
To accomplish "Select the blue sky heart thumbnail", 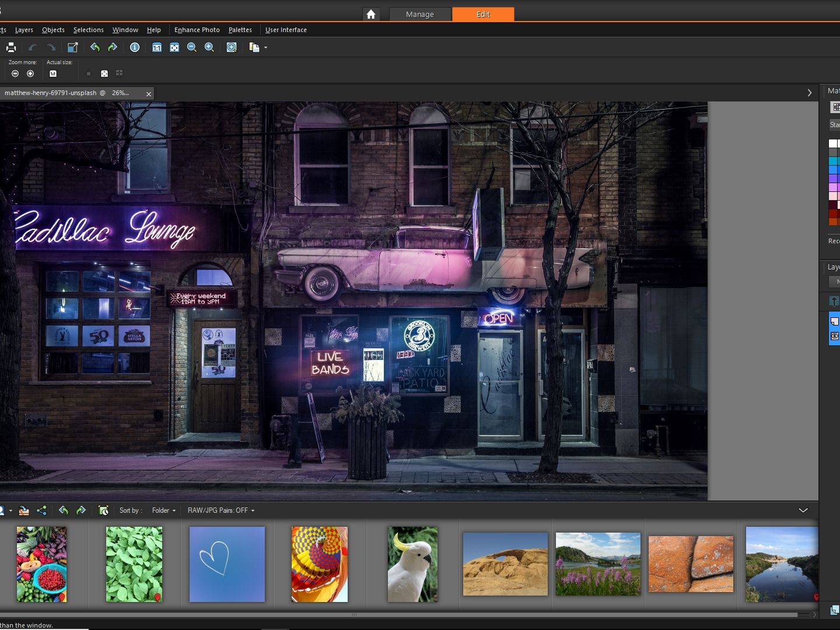I will tap(227, 564).
